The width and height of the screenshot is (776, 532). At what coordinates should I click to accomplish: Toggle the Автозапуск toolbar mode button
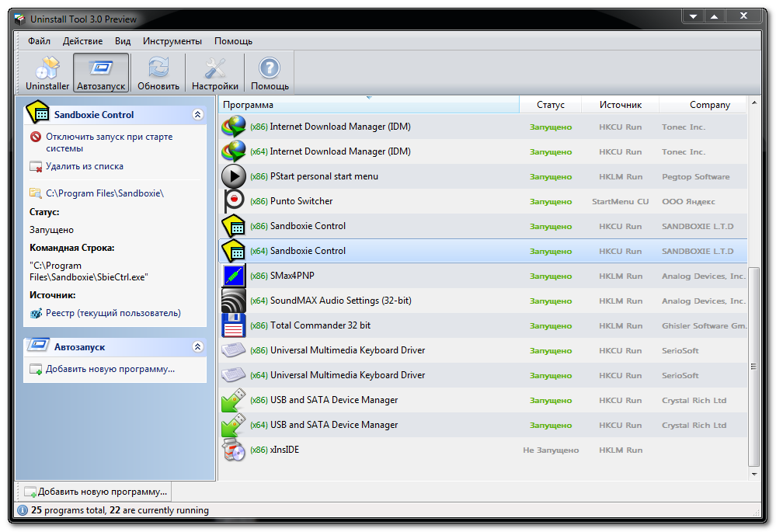point(101,74)
